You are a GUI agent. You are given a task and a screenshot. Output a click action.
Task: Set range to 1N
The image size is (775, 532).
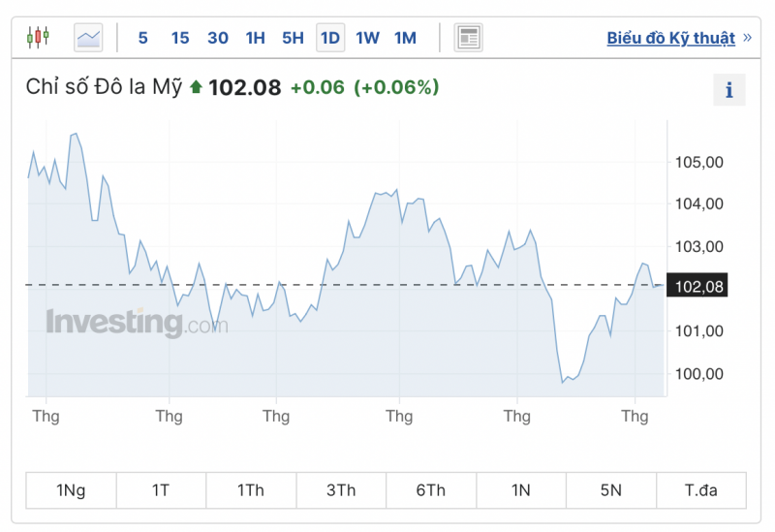tap(521, 490)
